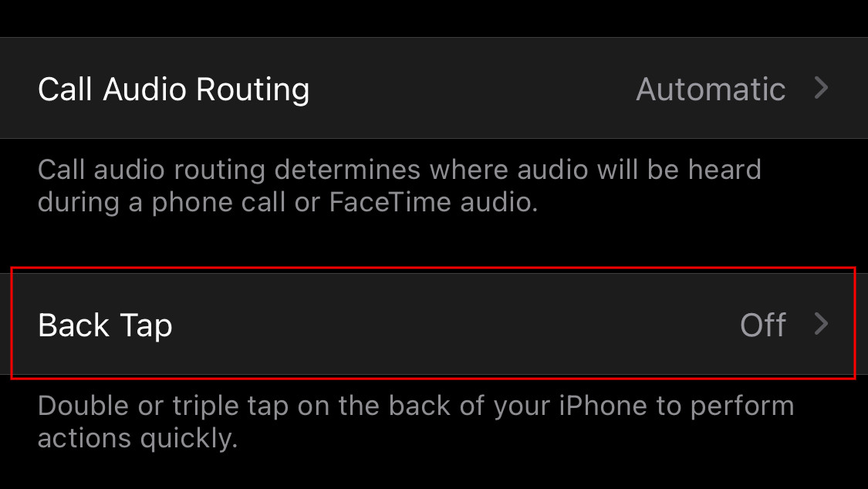Click the "Back Tap" label text
This screenshot has height=489, width=868.
click(x=105, y=325)
